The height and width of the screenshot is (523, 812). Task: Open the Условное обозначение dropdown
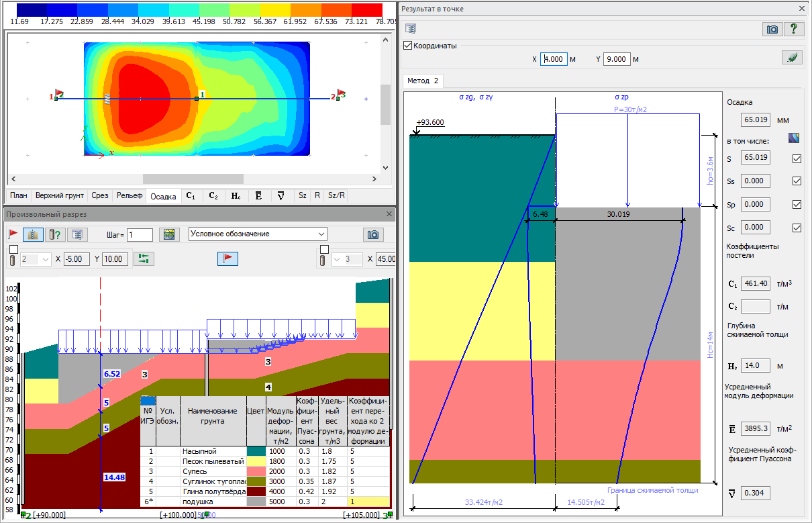click(x=258, y=234)
